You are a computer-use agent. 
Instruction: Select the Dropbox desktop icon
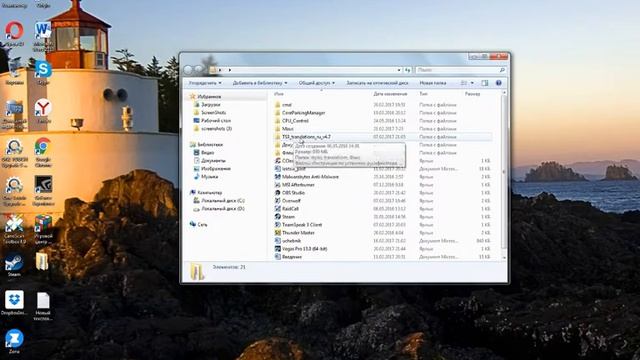14,303
